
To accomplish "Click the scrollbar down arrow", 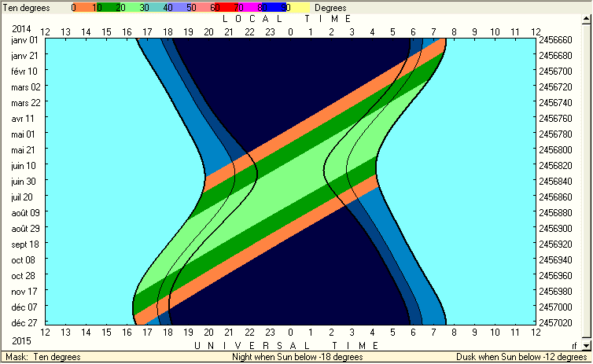I will tap(586, 345).
